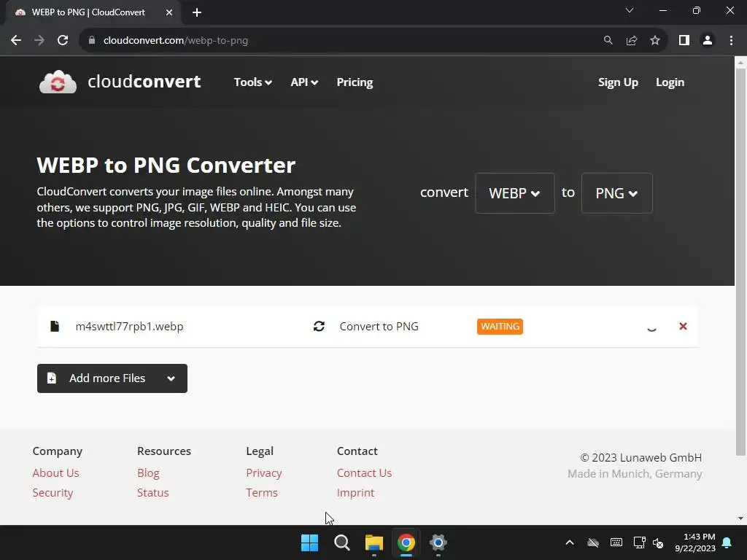
Task: Open Windows Start menu
Action: (x=309, y=542)
